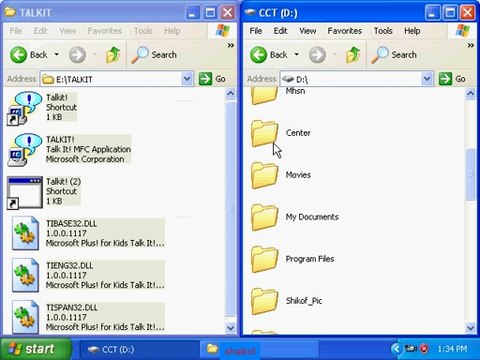Viewport: 480px width, 360px height.
Task: Open Tools menu in CCT (D:) window
Action: pos(383,31)
